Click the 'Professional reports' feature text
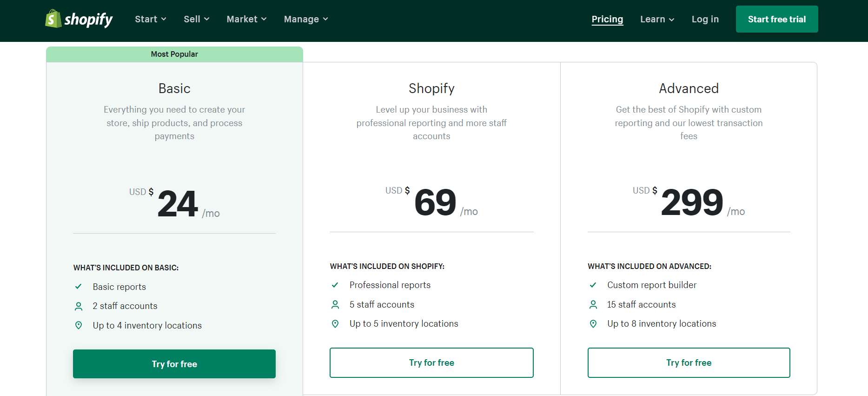Image resolution: width=868 pixels, height=396 pixels. (x=390, y=285)
